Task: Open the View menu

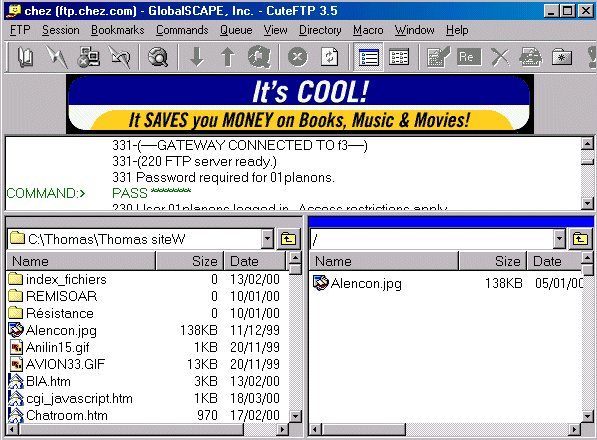Action: [275, 30]
